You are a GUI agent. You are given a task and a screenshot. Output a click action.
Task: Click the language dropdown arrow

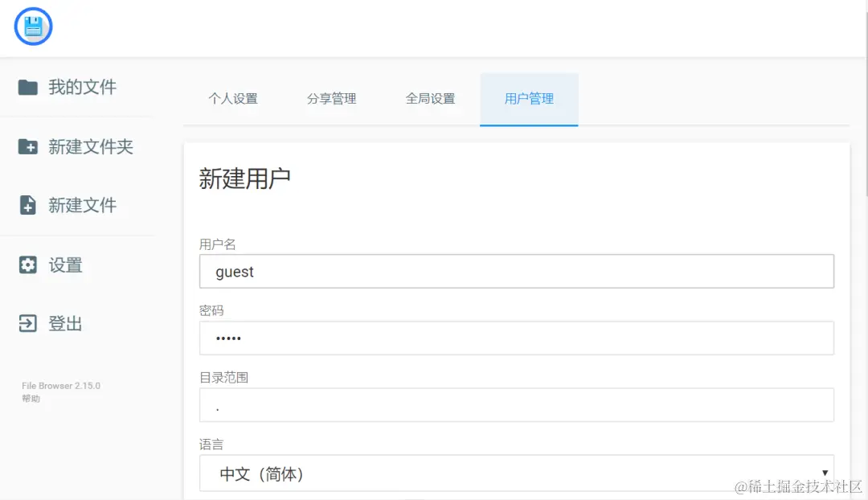click(x=825, y=473)
